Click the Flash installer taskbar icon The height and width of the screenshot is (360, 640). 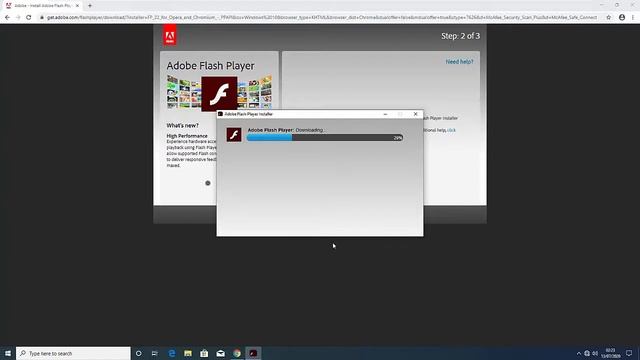253,353
